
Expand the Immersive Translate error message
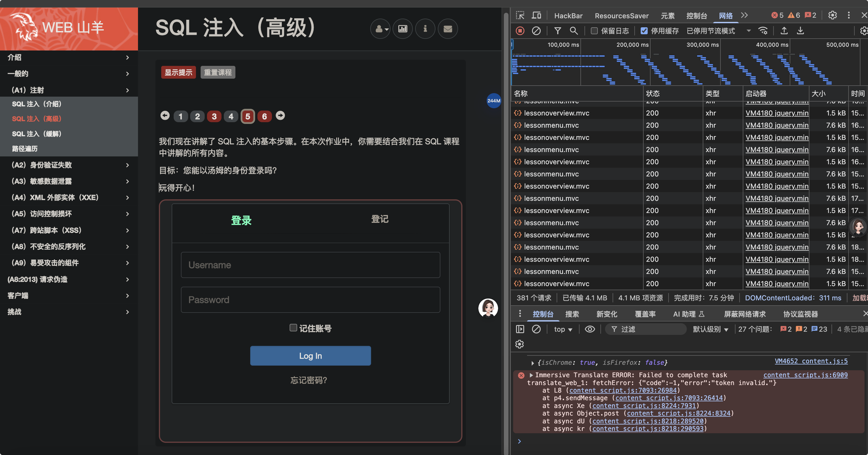[531, 375]
